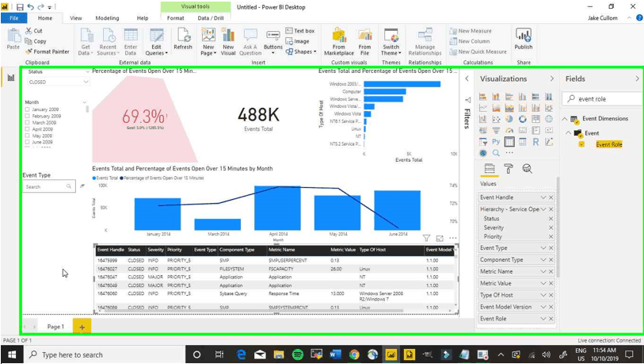The image size is (644, 364).
Task: Open Type Of Host field dropdown arrow
Action: 543,295
